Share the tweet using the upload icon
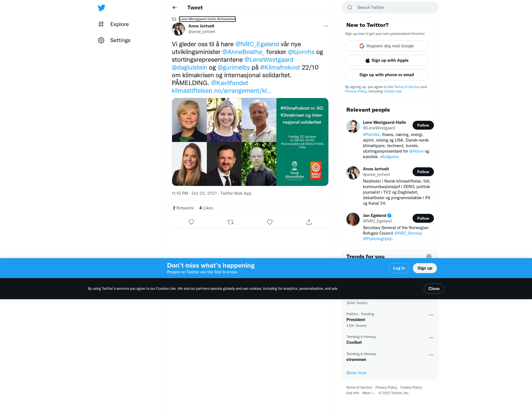The image size is (532, 418). coord(309,222)
